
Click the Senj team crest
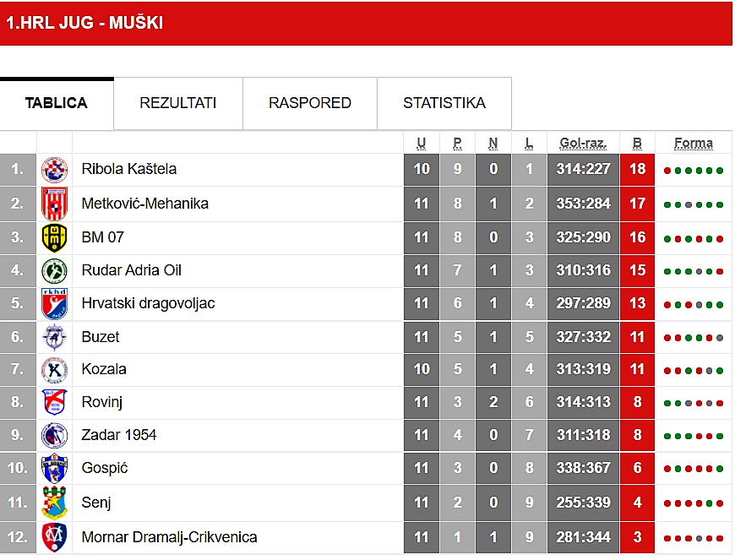click(x=55, y=503)
